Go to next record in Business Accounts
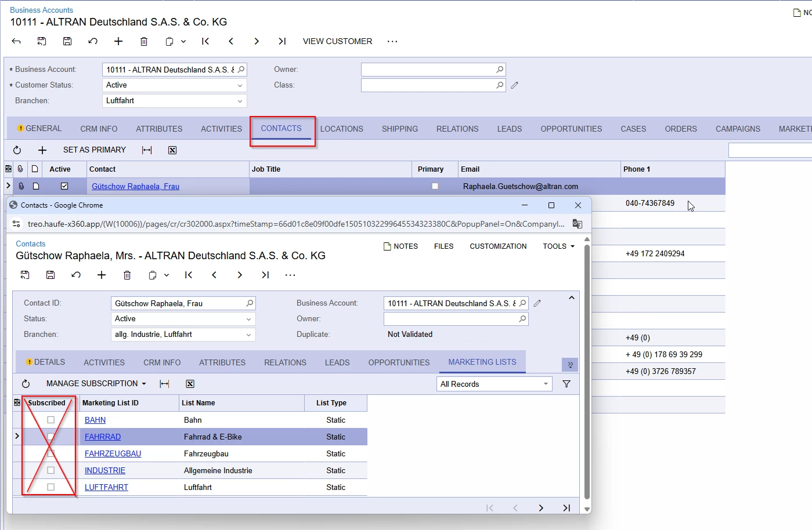Screen dimensions: 812x530 (257, 41)
